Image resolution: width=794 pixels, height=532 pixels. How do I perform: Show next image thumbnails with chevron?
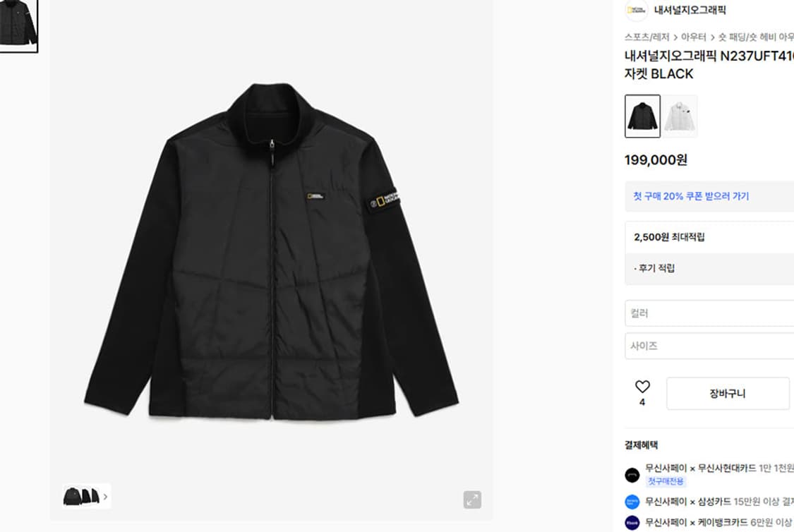click(x=105, y=497)
